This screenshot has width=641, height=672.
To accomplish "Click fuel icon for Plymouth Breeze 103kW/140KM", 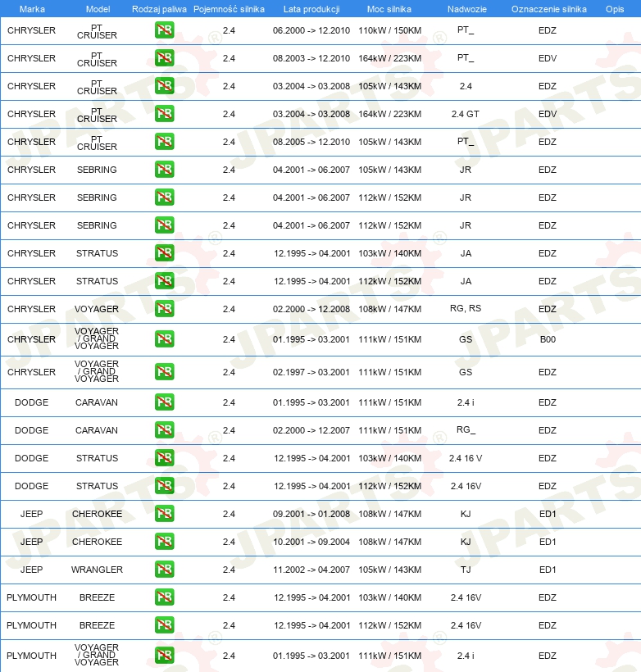I will click(x=165, y=597).
